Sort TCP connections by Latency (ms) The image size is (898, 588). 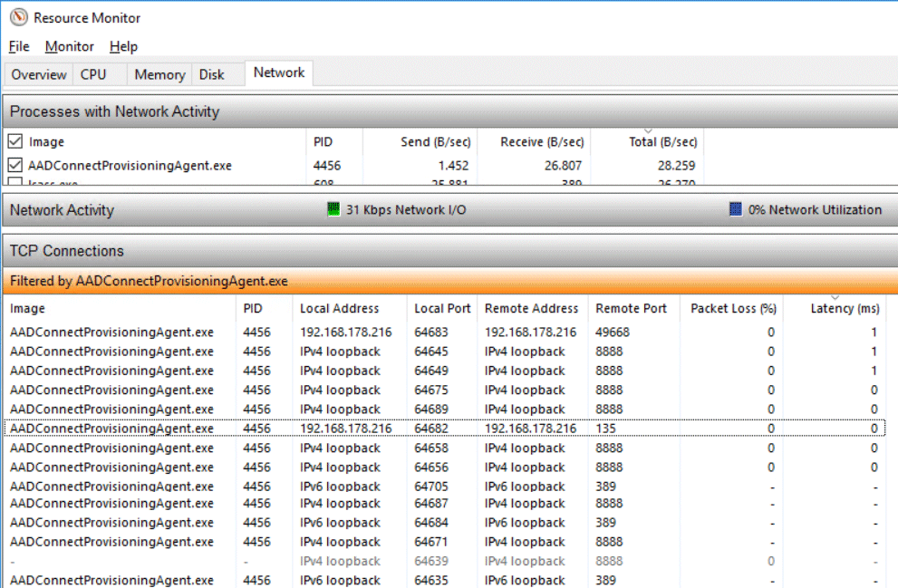coord(835,309)
